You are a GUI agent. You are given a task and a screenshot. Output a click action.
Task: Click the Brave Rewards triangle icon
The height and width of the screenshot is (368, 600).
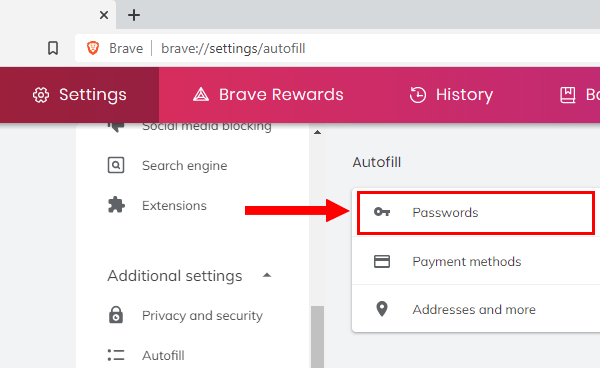[x=201, y=94]
